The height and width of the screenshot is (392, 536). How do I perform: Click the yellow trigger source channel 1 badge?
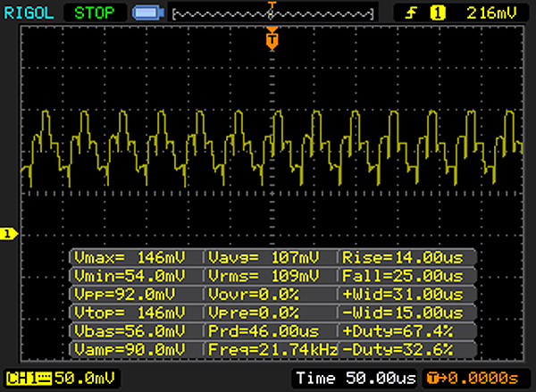click(438, 13)
